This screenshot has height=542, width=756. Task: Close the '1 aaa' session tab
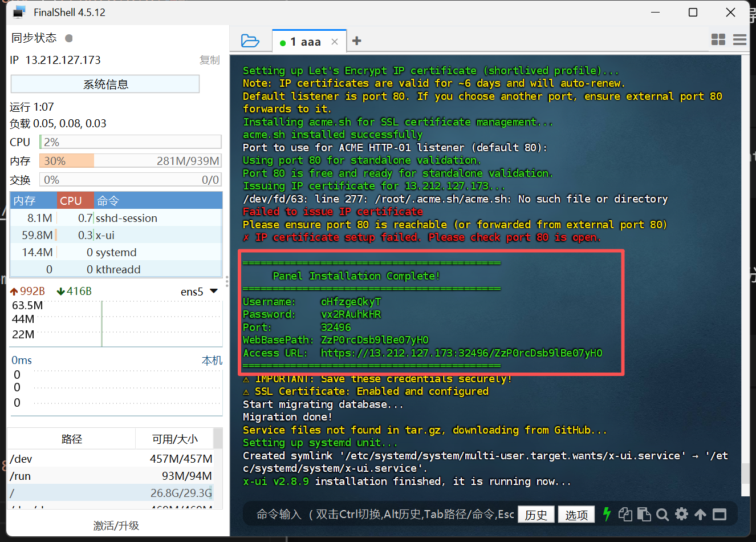pos(335,42)
